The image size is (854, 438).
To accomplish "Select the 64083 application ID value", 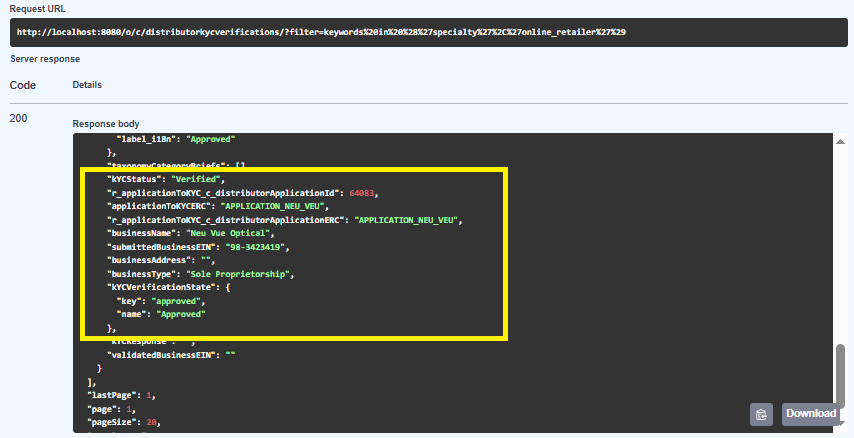I will click(362, 193).
